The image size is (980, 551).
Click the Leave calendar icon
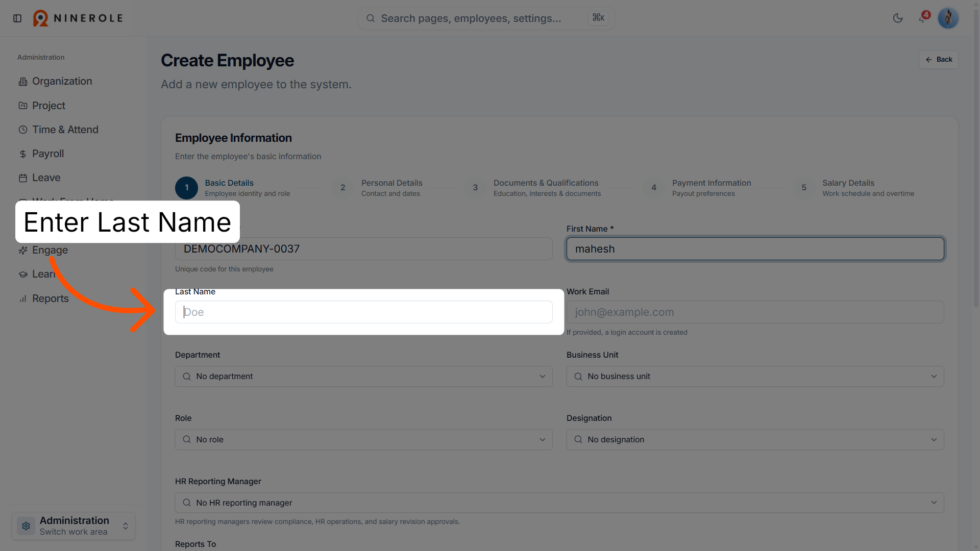coord(23,178)
